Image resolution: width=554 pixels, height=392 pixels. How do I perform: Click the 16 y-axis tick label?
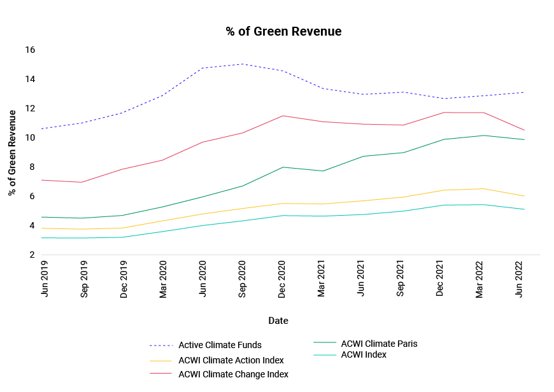[30, 50]
